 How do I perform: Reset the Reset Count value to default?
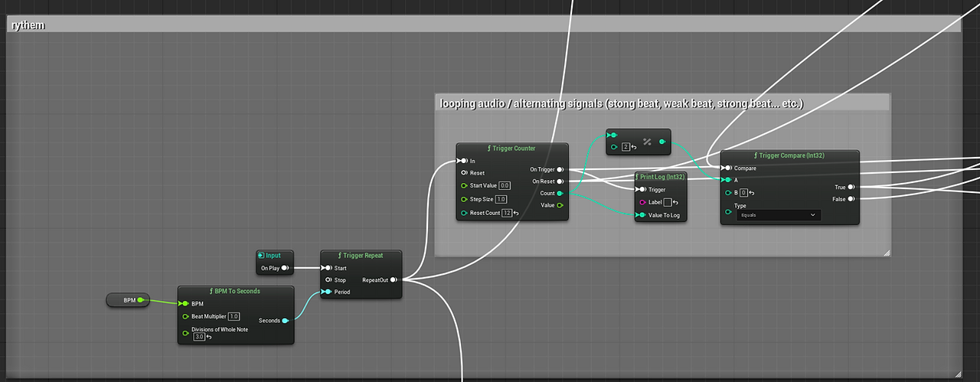(x=518, y=213)
